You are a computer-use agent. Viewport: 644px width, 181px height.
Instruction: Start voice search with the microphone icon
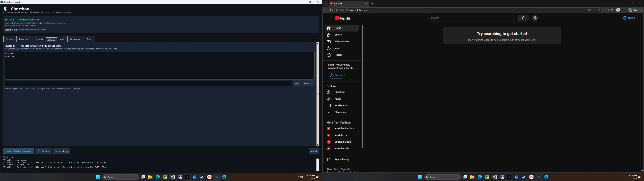(x=535, y=18)
